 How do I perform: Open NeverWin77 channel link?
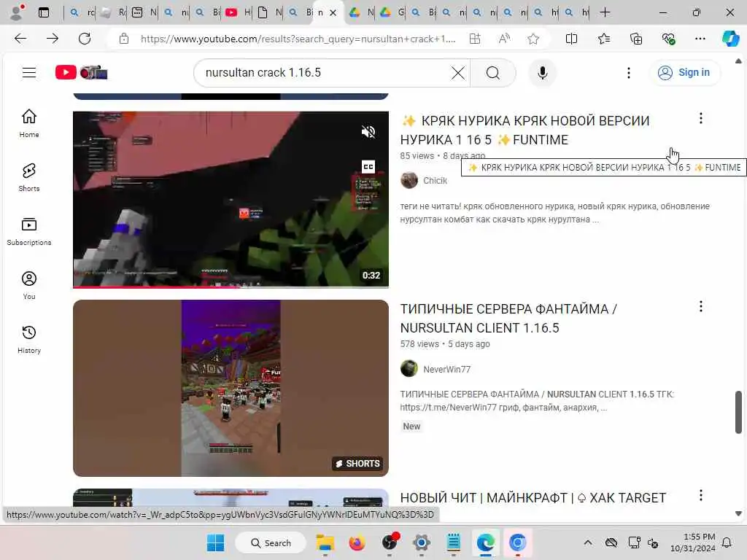(x=446, y=369)
